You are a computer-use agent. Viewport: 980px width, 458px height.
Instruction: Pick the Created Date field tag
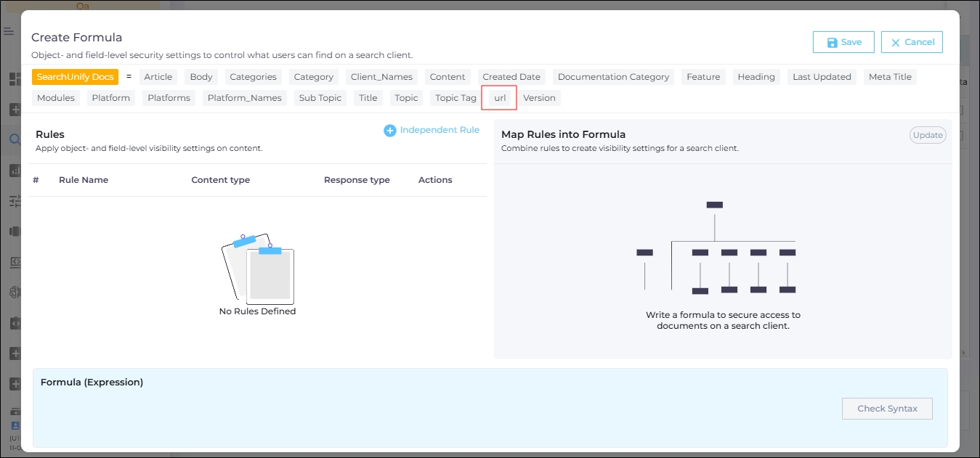(511, 77)
